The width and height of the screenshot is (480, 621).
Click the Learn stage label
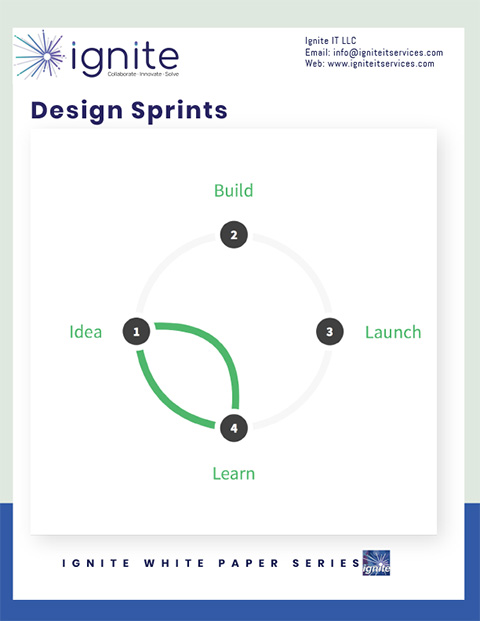click(234, 474)
